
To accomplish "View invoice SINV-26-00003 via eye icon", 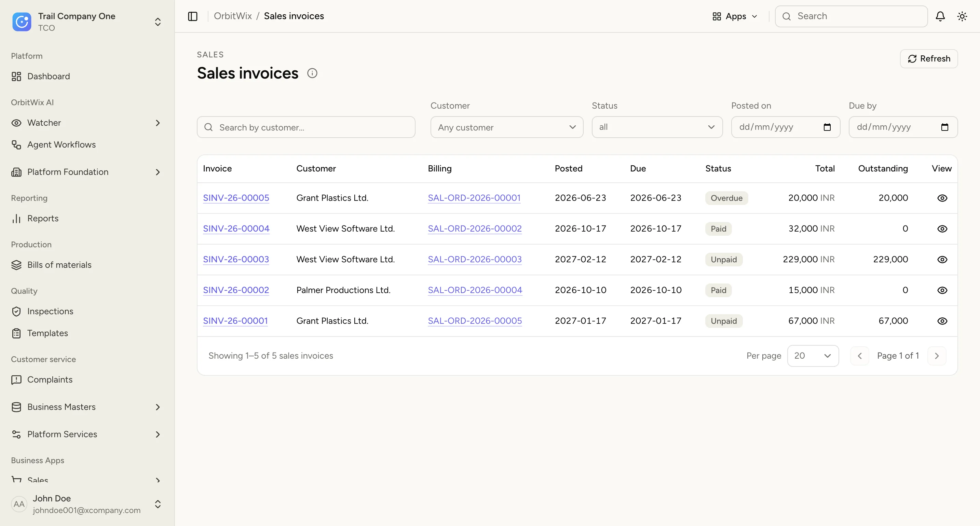I will tap(942, 259).
